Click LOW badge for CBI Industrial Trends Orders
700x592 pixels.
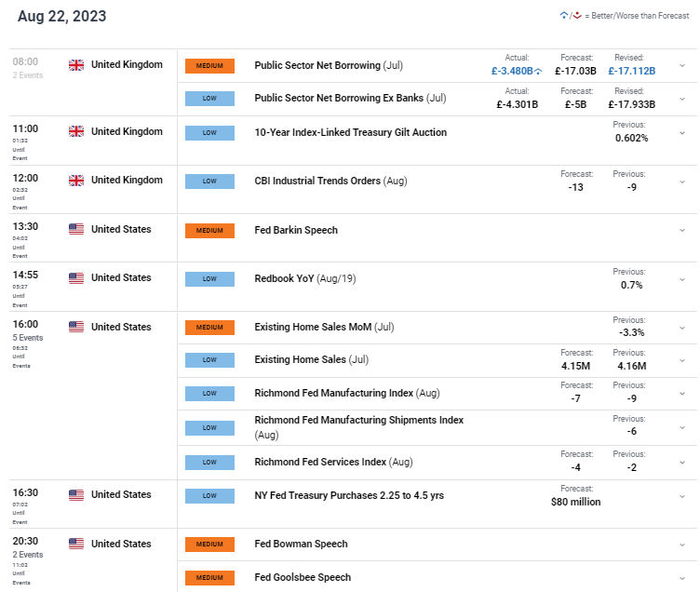click(x=209, y=182)
